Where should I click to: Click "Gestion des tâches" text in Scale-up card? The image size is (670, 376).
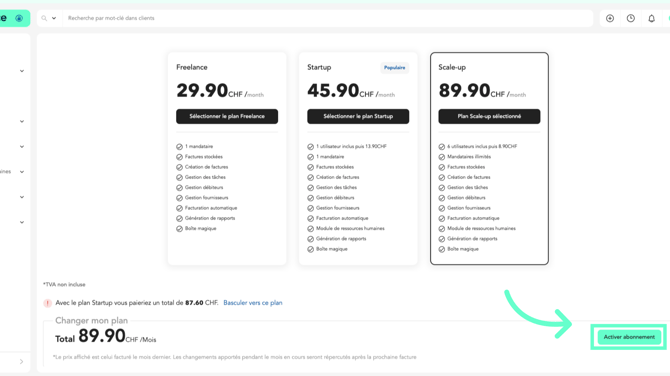pyautogui.click(x=467, y=188)
